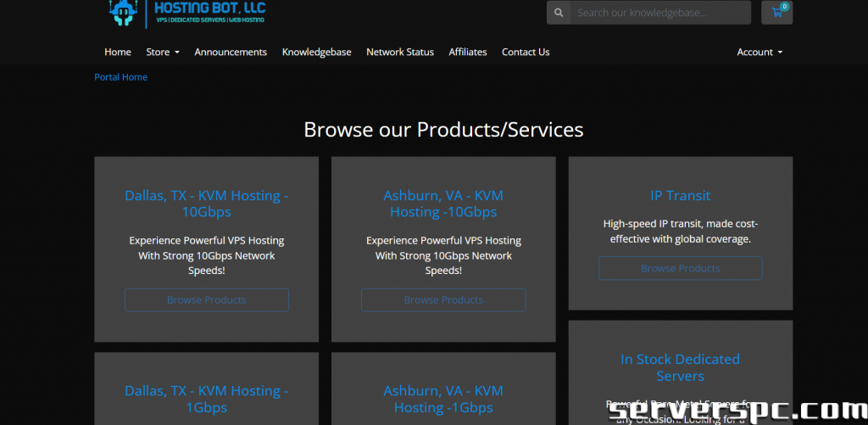Open Dallas, TX KVM Hosting 1Gbps link

click(x=206, y=399)
